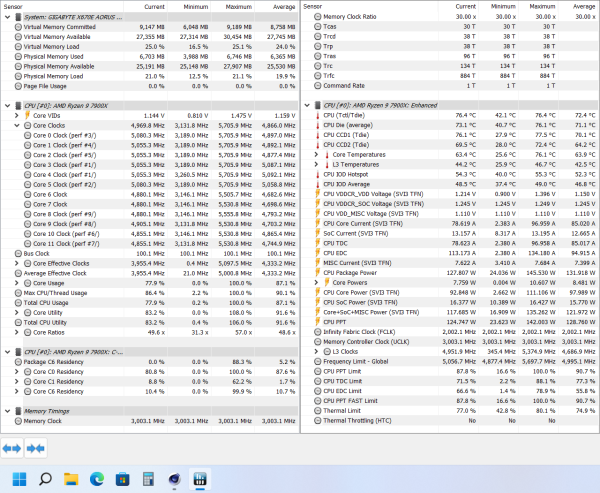Click the lightning icon beside Core VIDs

[28, 115]
